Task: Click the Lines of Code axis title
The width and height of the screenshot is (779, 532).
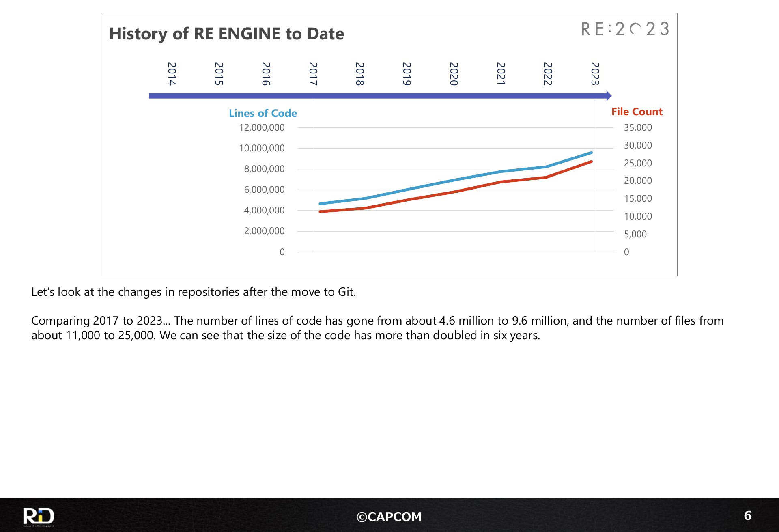Action: [x=263, y=113]
